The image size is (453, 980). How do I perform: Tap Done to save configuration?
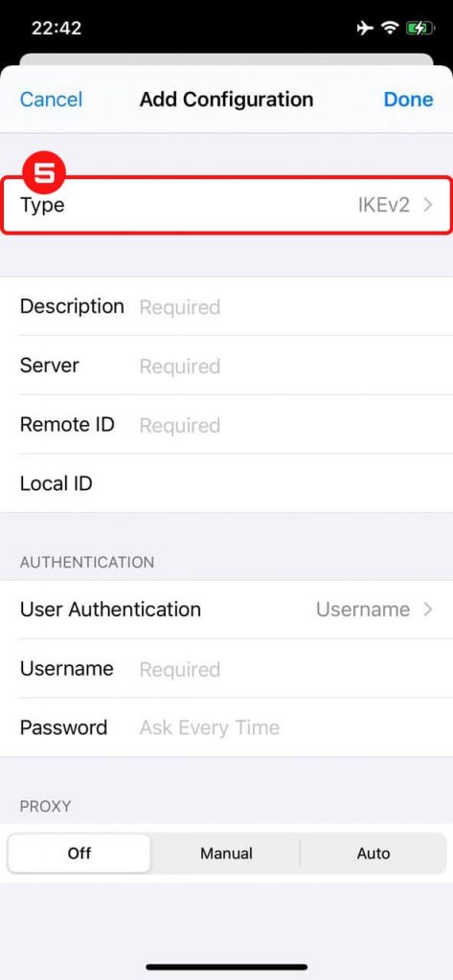tap(409, 100)
